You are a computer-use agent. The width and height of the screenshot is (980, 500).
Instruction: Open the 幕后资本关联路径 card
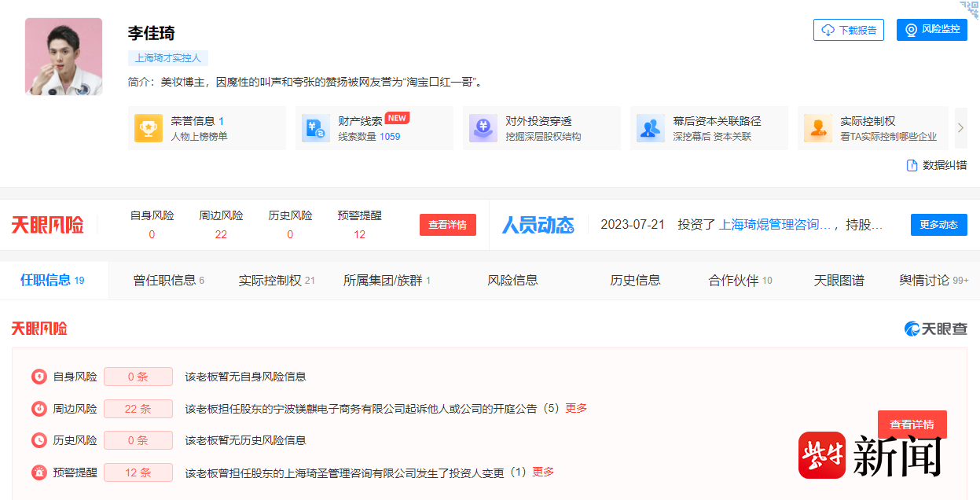point(709,128)
